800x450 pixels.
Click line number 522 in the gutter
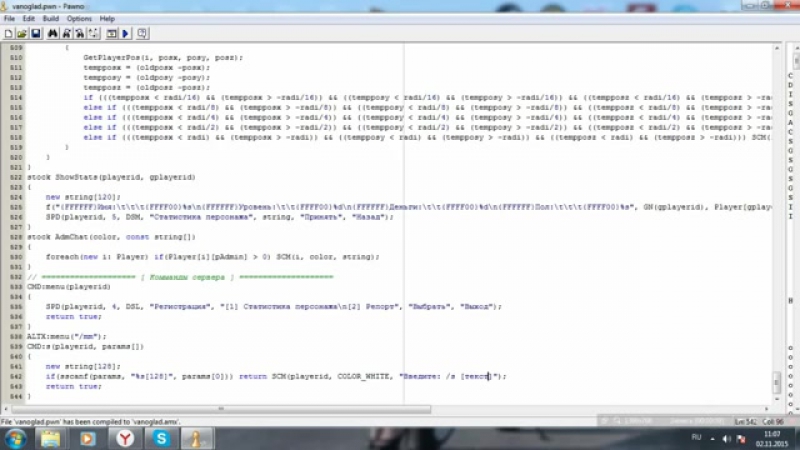coord(16,177)
